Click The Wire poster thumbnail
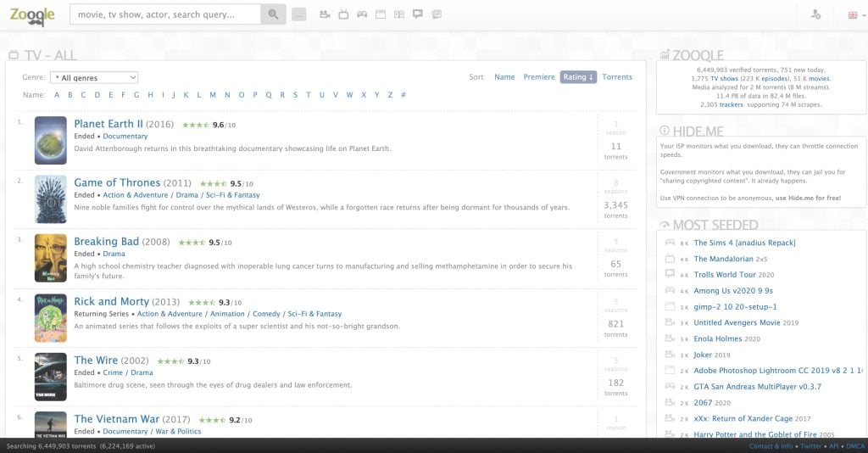 coord(50,377)
